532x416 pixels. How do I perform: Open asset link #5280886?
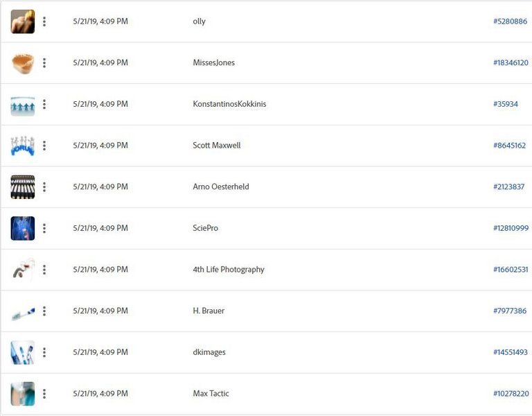[510, 21]
